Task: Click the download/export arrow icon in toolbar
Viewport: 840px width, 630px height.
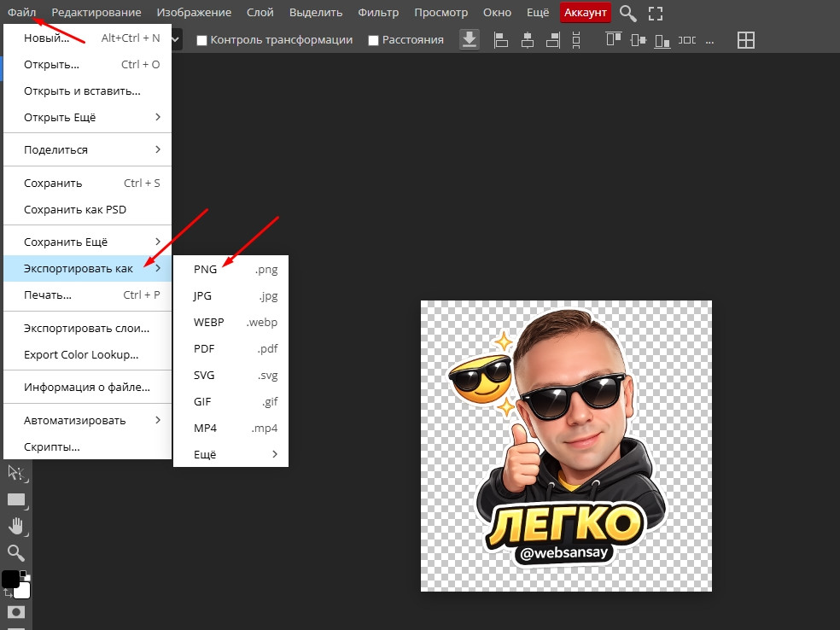Action: click(x=470, y=39)
